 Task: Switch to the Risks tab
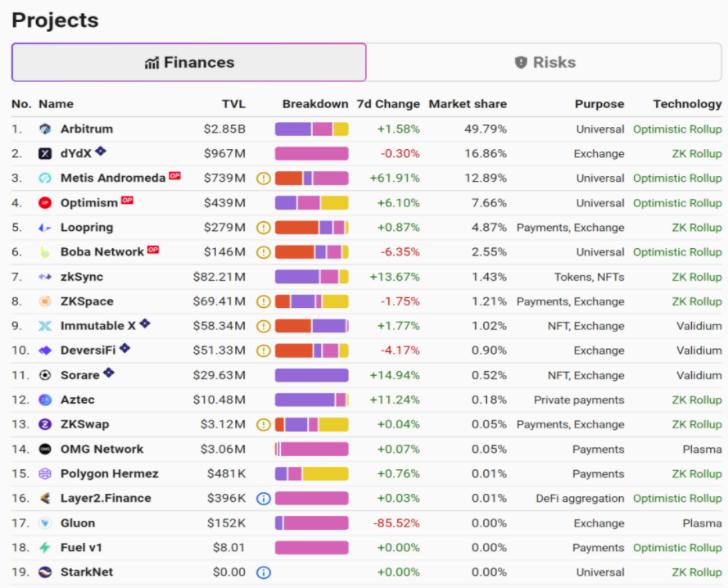[544, 62]
